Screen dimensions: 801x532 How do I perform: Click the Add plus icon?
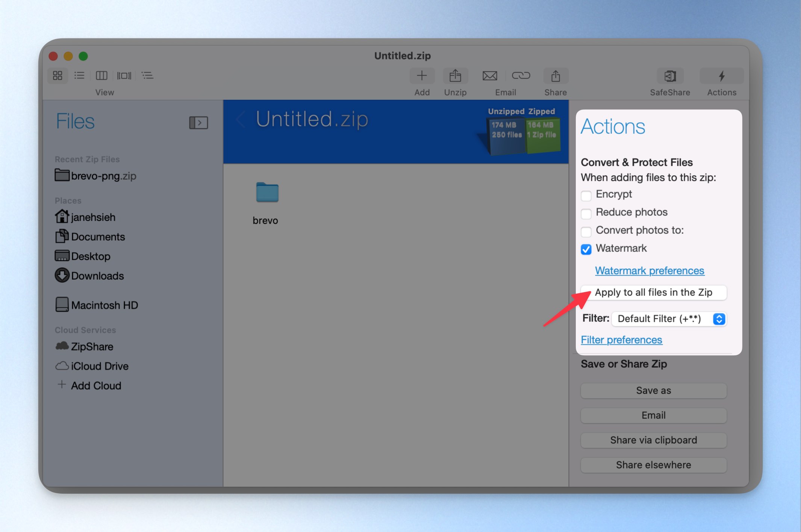point(422,76)
